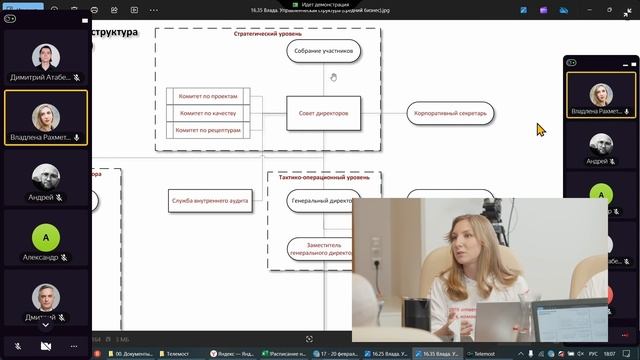640x360 pixels.
Task: Open the clock showing 18:07
Action: point(609,354)
